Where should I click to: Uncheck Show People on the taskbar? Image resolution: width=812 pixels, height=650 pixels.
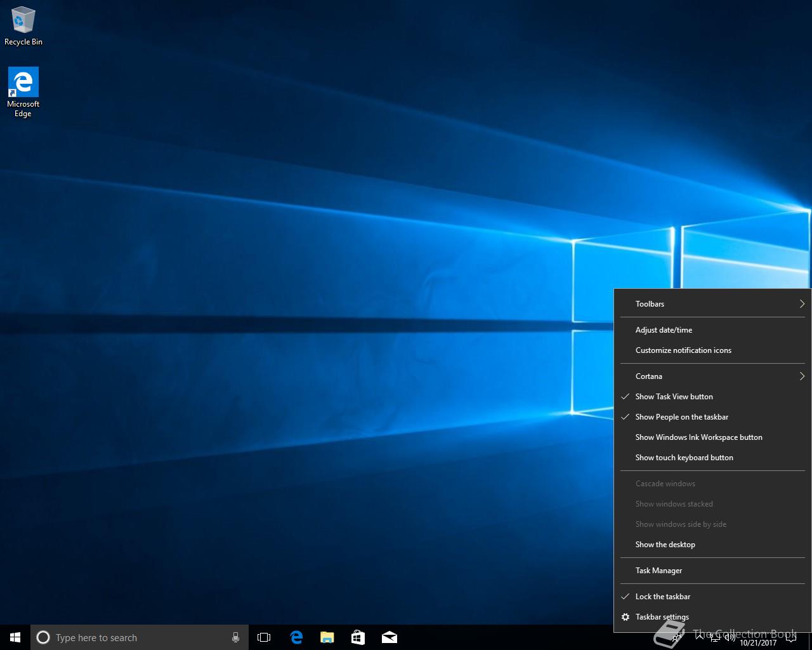tap(713, 417)
